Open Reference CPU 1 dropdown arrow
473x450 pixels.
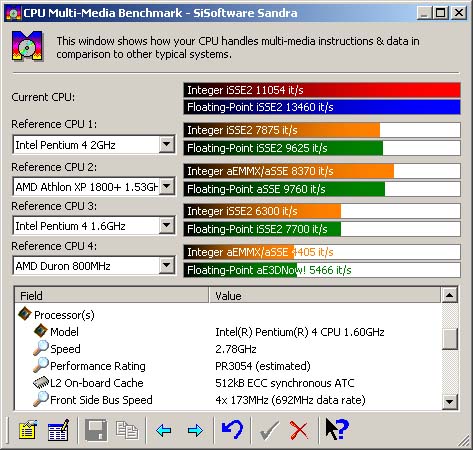tap(166, 144)
